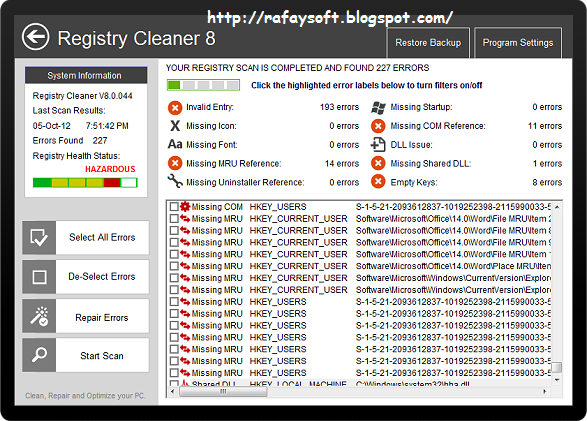Click the vertical scrollbar thumb
The height and width of the screenshot is (421, 587).
pos(557,367)
